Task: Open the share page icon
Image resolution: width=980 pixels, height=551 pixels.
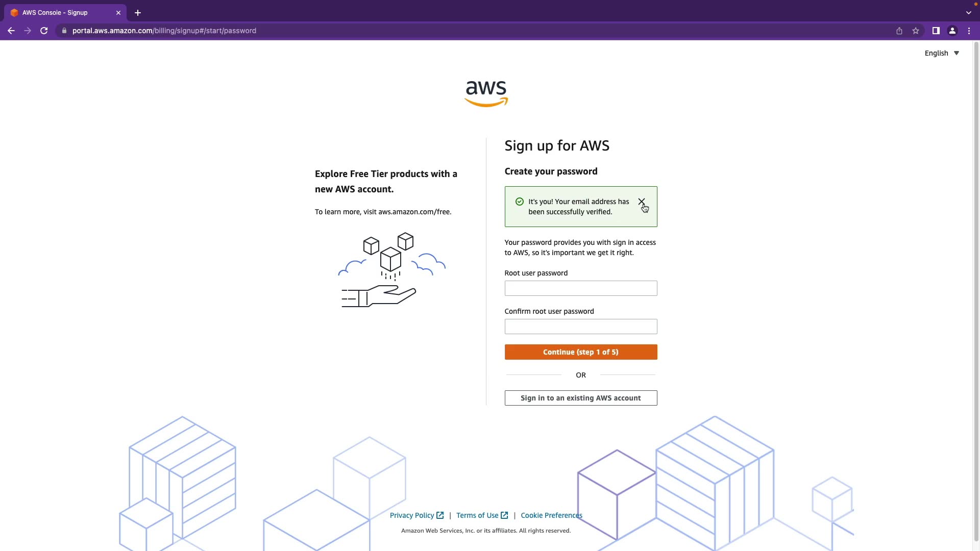Action: (899, 31)
